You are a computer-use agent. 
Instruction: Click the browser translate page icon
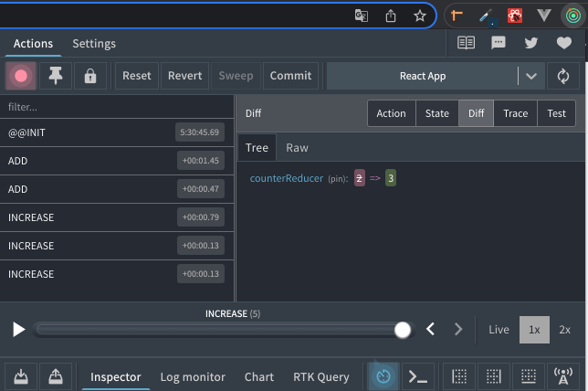pos(362,16)
